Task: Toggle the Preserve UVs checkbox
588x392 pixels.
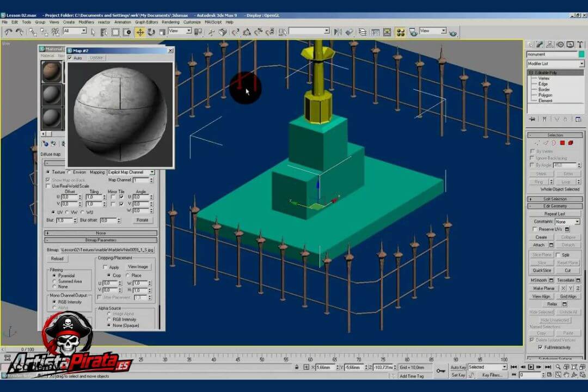Action: (x=535, y=229)
